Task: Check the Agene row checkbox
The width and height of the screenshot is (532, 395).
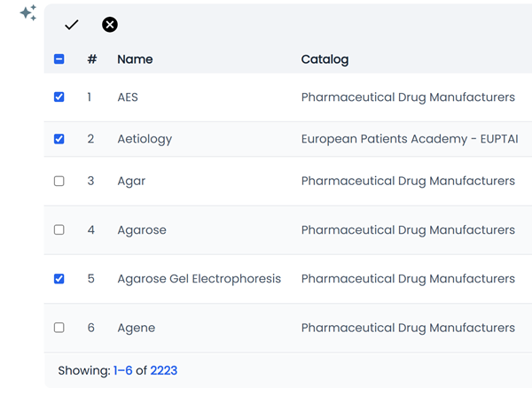Action: tap(59, 328)
